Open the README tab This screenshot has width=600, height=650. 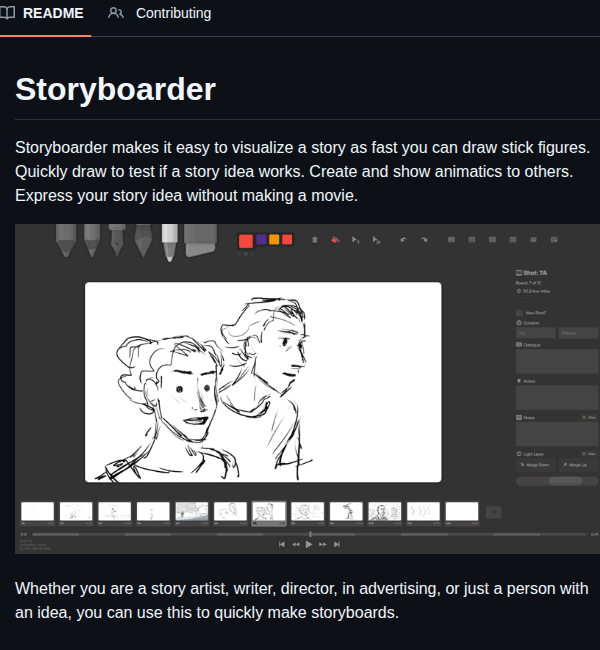[x=42, y=13]
